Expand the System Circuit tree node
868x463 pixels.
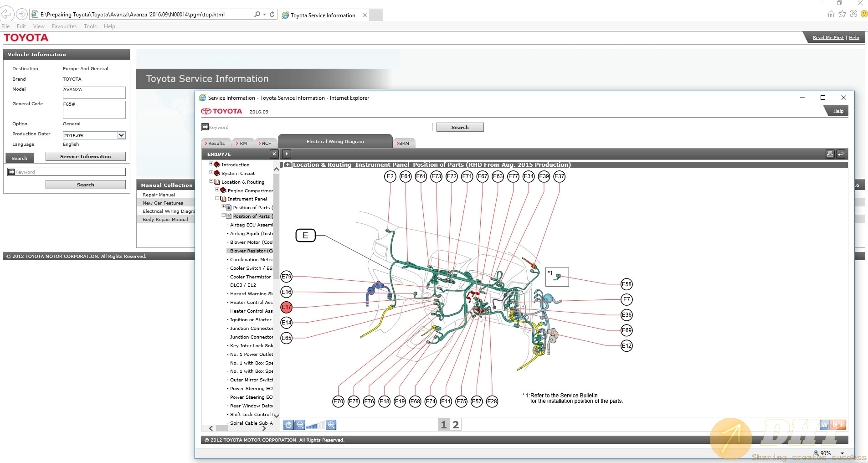(x=211, y=172)
